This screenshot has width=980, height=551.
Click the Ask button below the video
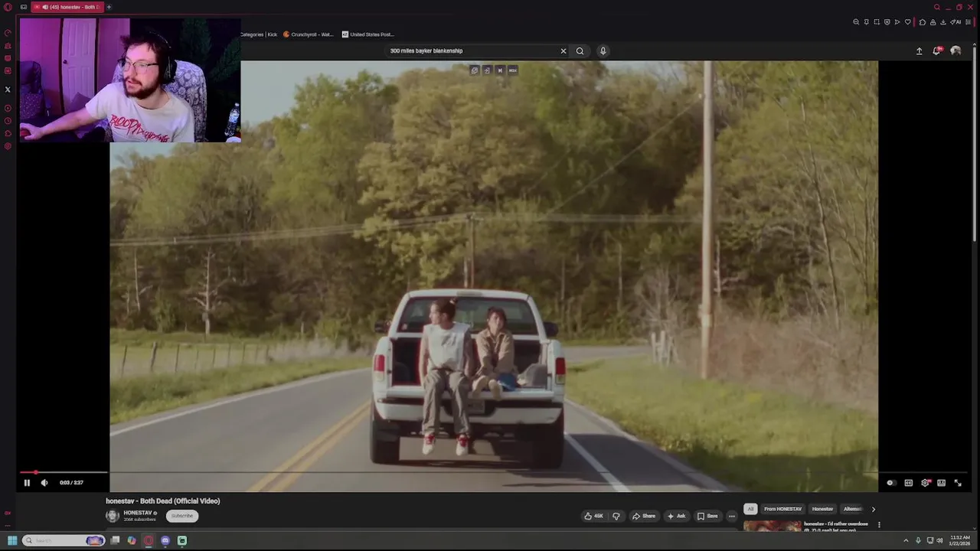point(676,516)
